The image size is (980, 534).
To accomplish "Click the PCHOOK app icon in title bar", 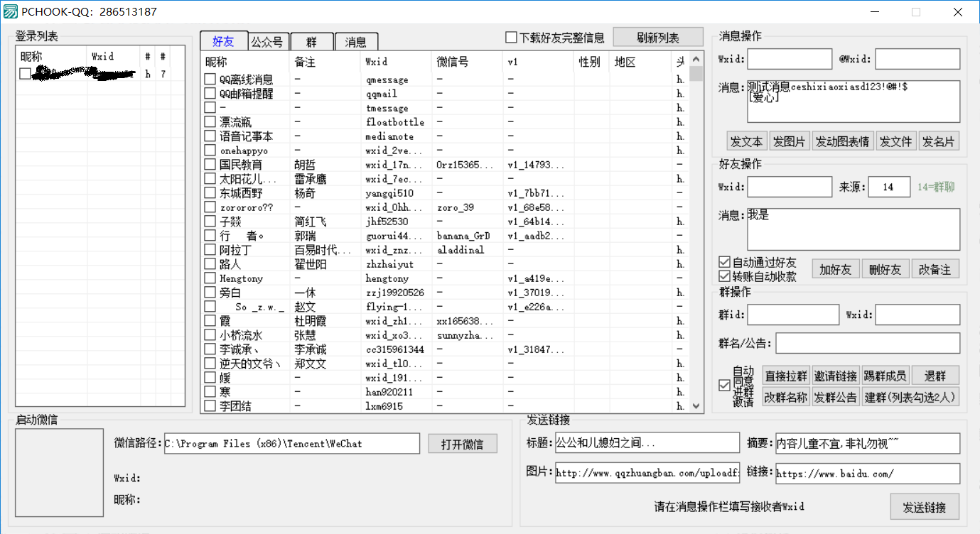I will click(x=11, y=11).
